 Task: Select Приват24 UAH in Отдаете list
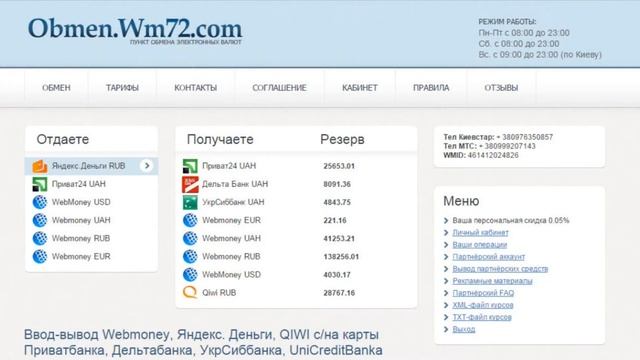[91, 184]
